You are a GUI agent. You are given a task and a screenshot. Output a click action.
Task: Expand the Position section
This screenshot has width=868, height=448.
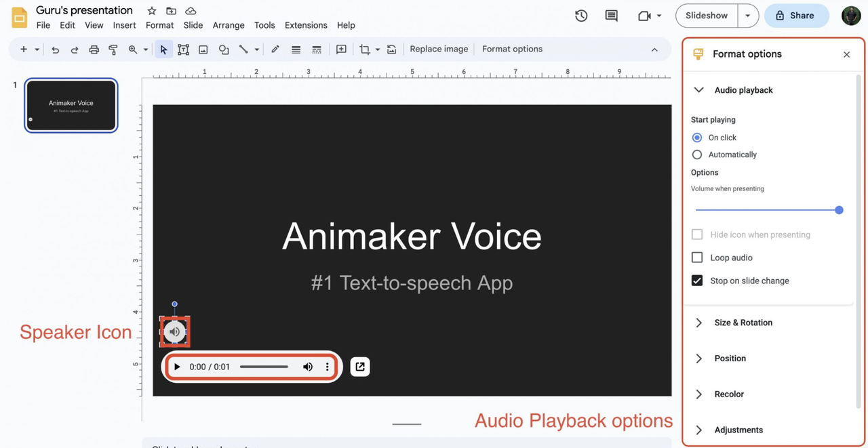699,359
